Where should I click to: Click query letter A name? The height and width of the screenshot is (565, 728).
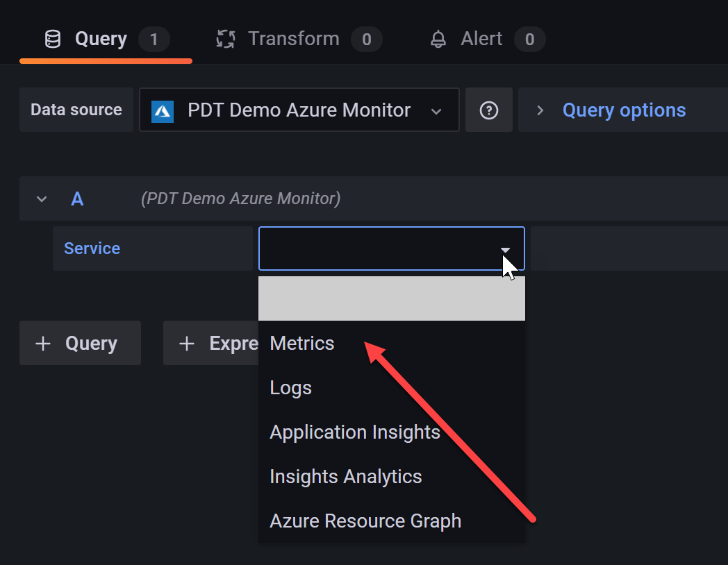[x=77, y=199]
